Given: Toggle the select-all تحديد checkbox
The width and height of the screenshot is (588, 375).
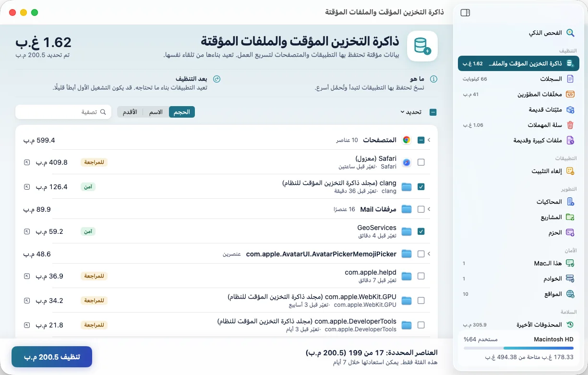Looking at the screenshot, I should tap(433, 112).
